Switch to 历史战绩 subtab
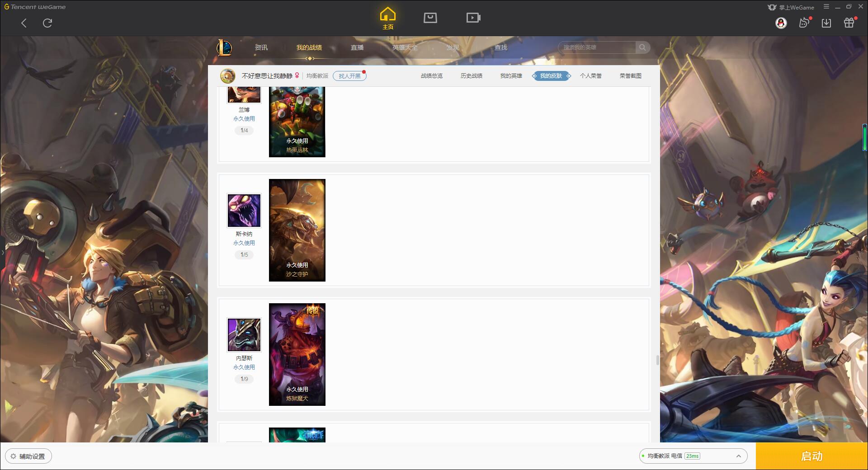Viewport: 868px width, 470px height. click(x=472, y=76)
